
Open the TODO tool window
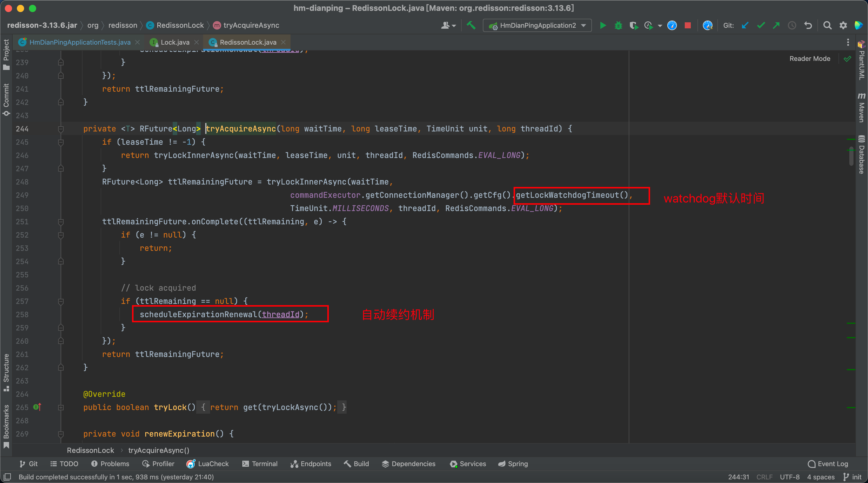(64, 464)
